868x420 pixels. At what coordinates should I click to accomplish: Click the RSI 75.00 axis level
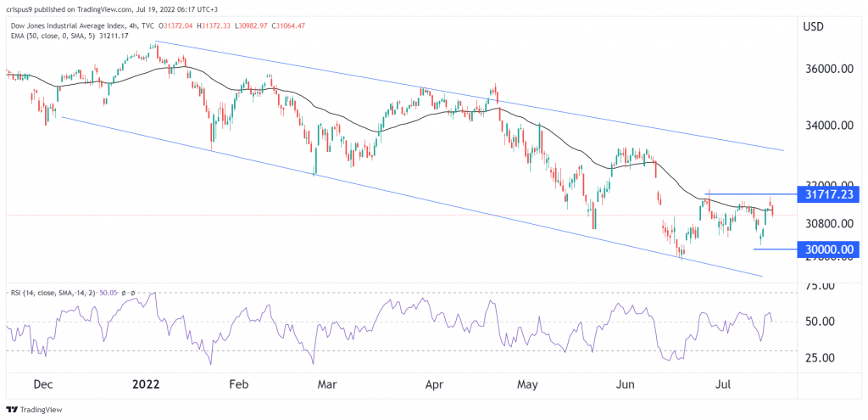[x=820, y=286]
